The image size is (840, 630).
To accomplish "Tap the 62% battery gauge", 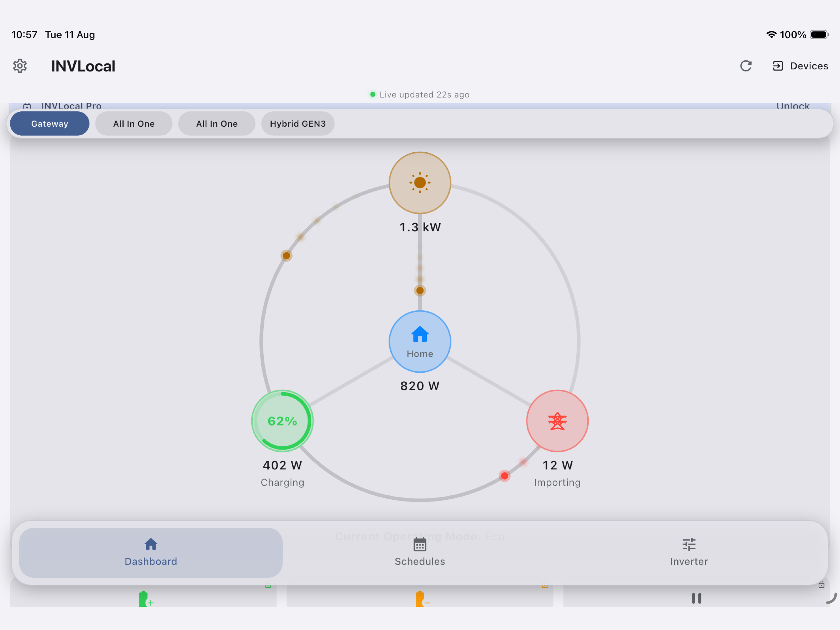I will pos(282,421).
